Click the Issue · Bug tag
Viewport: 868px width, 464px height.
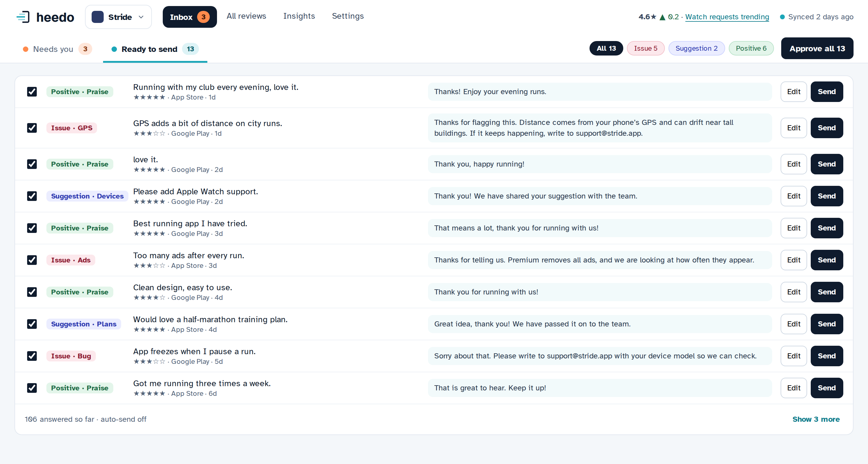click(x=71, y=356)
